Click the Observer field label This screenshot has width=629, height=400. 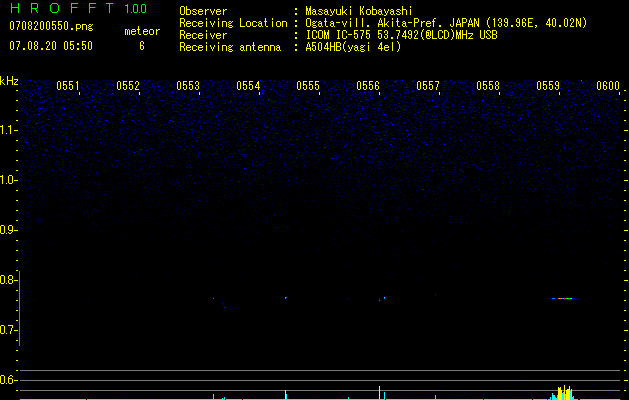pyautogui.click(x=203, y=11)
